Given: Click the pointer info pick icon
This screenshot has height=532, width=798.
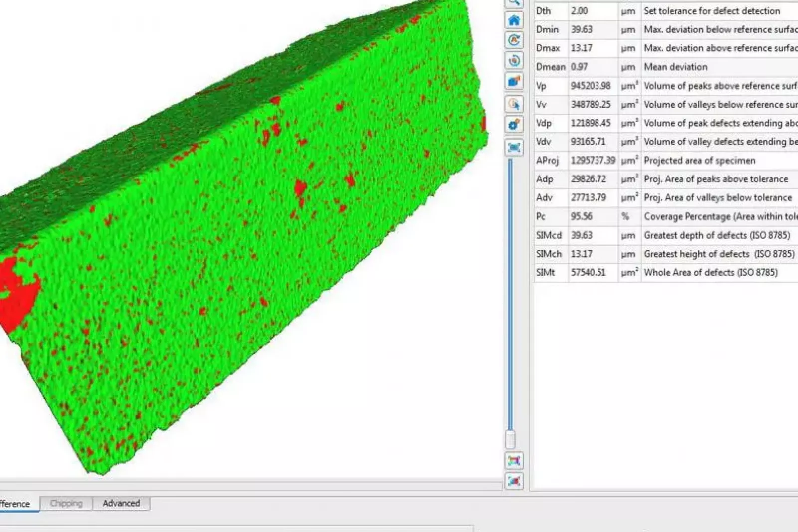Looking at the screenshot, I should pyautogui.click(x=514, y=104).
